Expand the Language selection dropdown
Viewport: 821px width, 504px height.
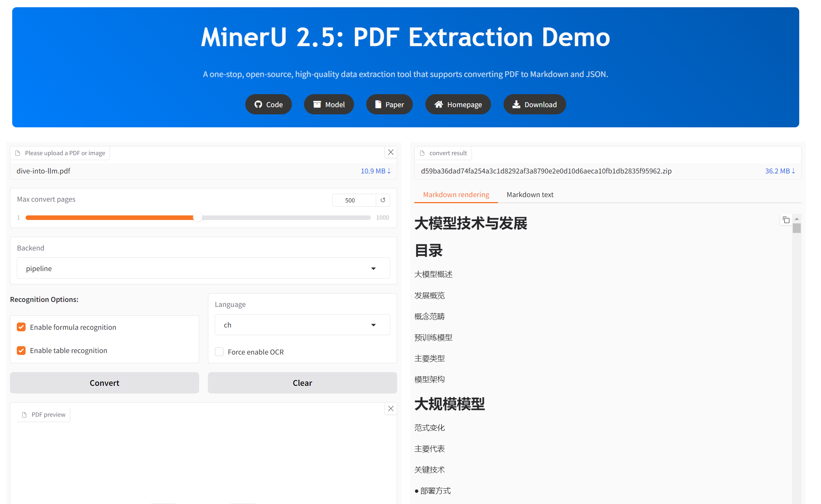tap(373, 324)
